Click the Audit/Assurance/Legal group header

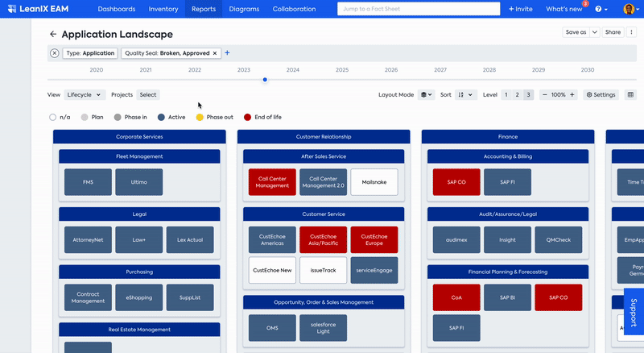pos(508,214)
